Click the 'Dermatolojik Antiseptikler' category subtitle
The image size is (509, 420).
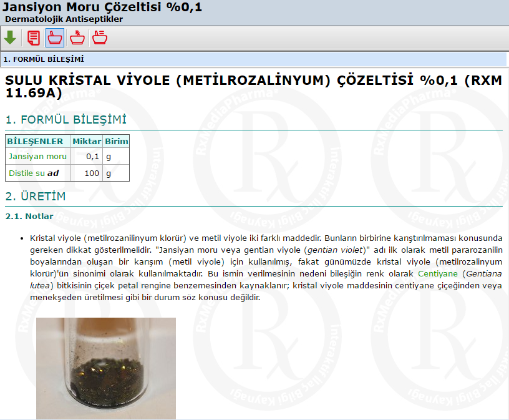pos(64,19)
